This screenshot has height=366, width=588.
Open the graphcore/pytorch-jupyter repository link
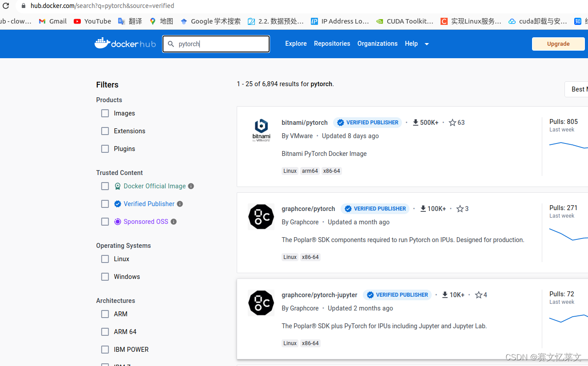pos(319,295)
